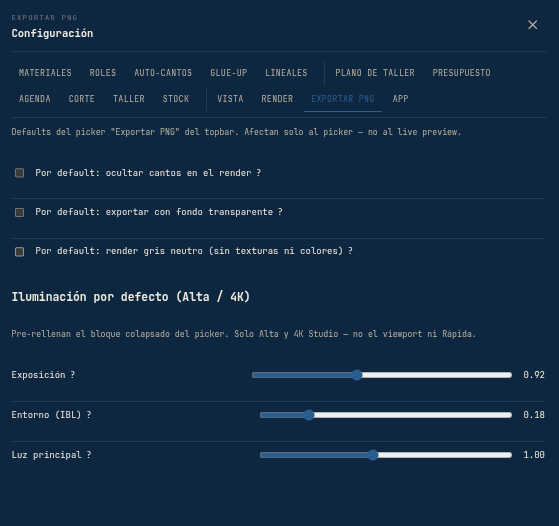Click the Entorno (IBL) help question mark
559x526 pixels.
(89, 415)
